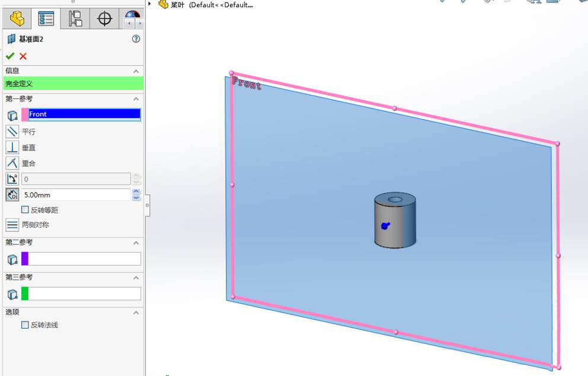Activate the 两侧对称 mid-plane option
This screenshot has height=376, width=588.
click(x=12, y=224)
